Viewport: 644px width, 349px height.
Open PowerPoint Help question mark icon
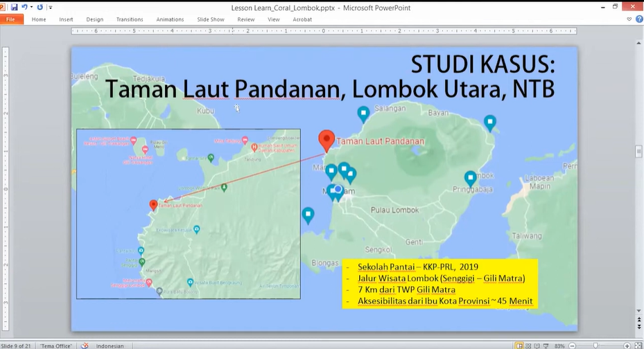[638, 19]
